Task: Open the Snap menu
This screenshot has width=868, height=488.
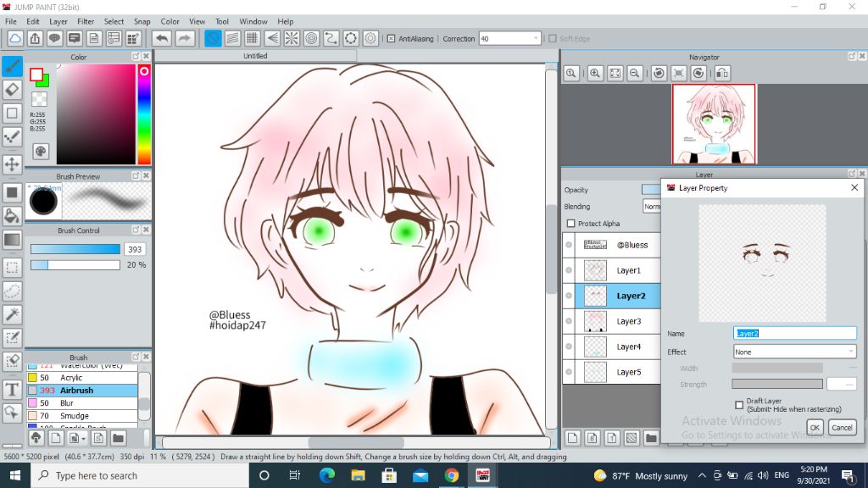Action: point(142,21)
